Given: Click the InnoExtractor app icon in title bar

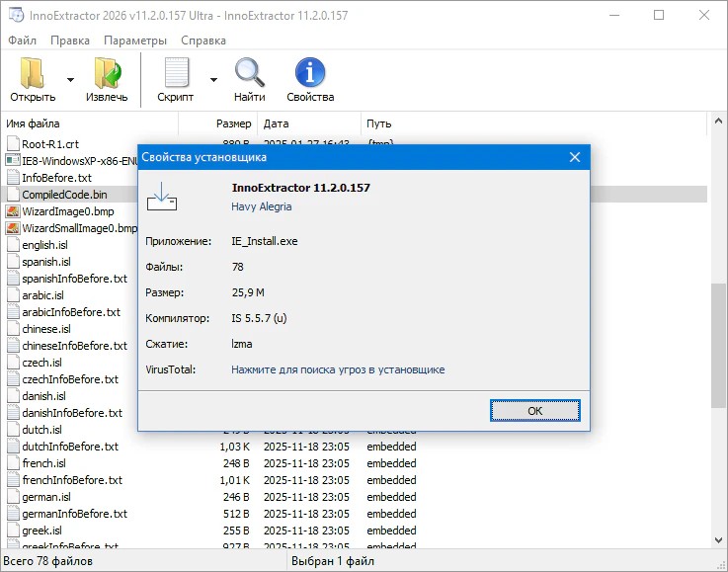Looking at the screenshot, I should 15,15.
